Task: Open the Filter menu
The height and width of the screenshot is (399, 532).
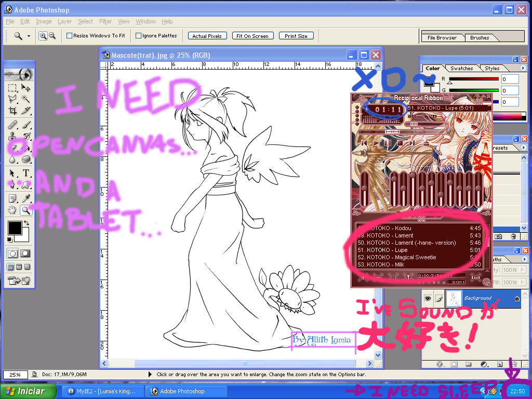Action: click(105, 21)
